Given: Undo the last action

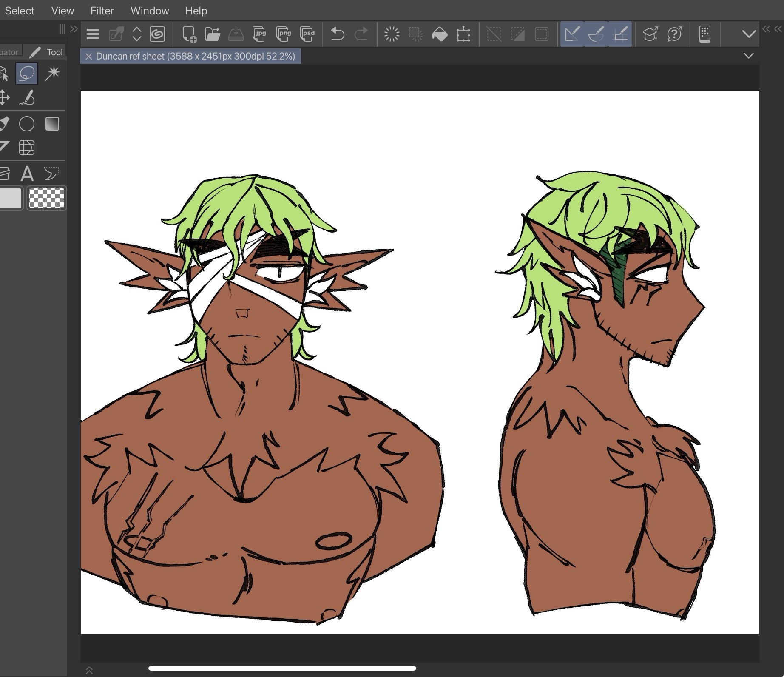Looking at the screenshot, I should pos(338,34).
